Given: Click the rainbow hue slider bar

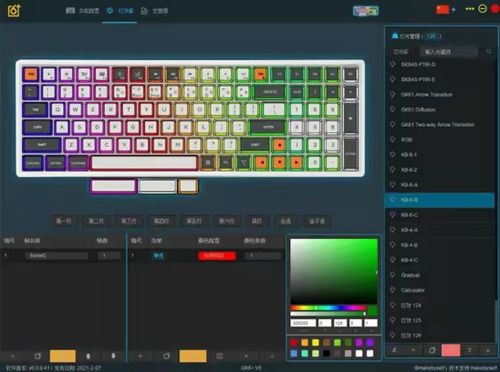Looking at the screenshot, I should pyautogui.click(x=328, y=308).
